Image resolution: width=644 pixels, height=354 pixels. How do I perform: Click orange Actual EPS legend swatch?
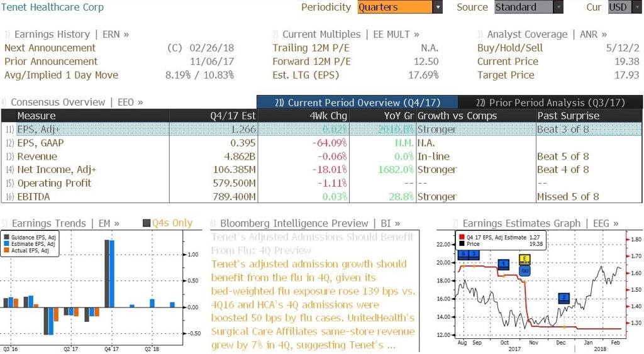click(x=6, y=250)
